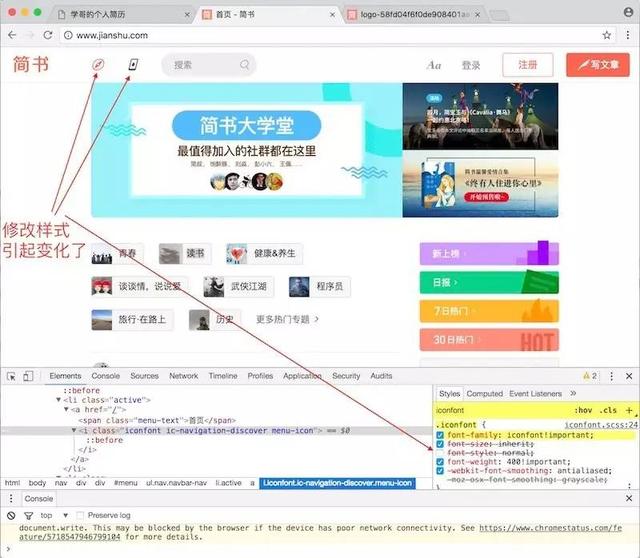Switch to the Network tab
The width and height of the screenshot is (640, 558).
184,376
